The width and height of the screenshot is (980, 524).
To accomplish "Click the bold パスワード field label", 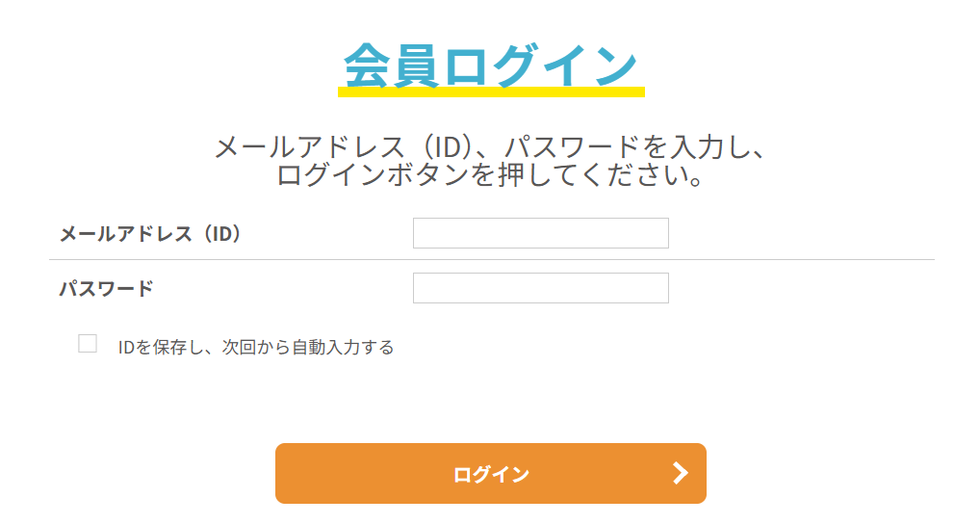I will [106, 288].
